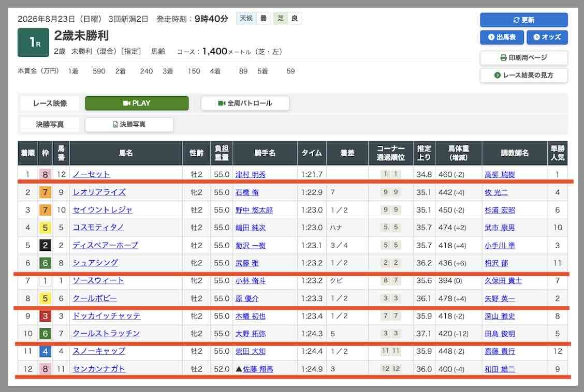The height and width of the screenshot is (392, 584).
Task: Open horse link ディスペアーホープ
Action: [x=106, y=245]
